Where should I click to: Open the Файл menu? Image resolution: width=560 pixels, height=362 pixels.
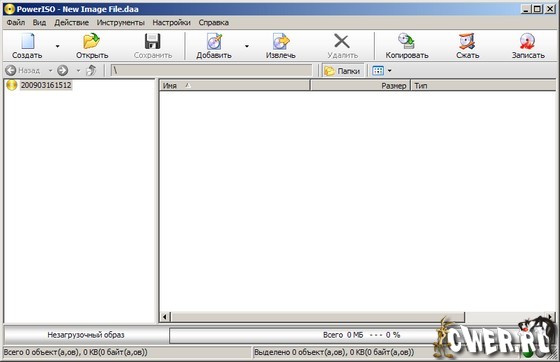tap(16, 22)
